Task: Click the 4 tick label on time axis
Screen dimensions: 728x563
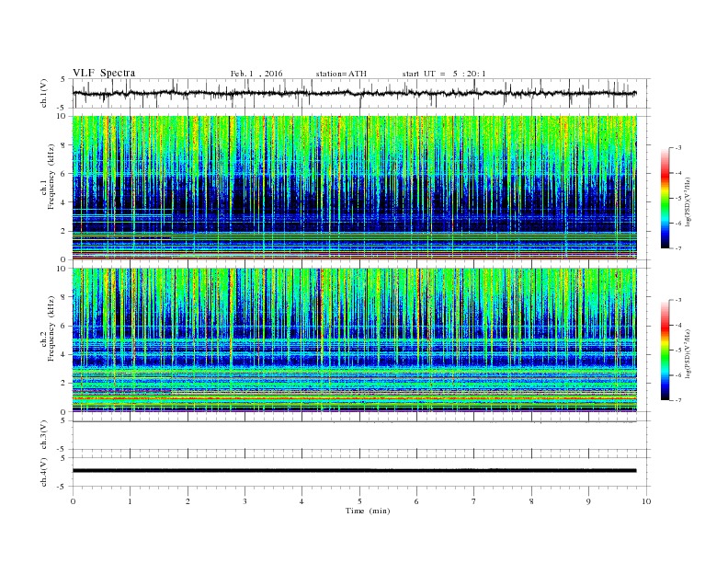Action: 301,501
